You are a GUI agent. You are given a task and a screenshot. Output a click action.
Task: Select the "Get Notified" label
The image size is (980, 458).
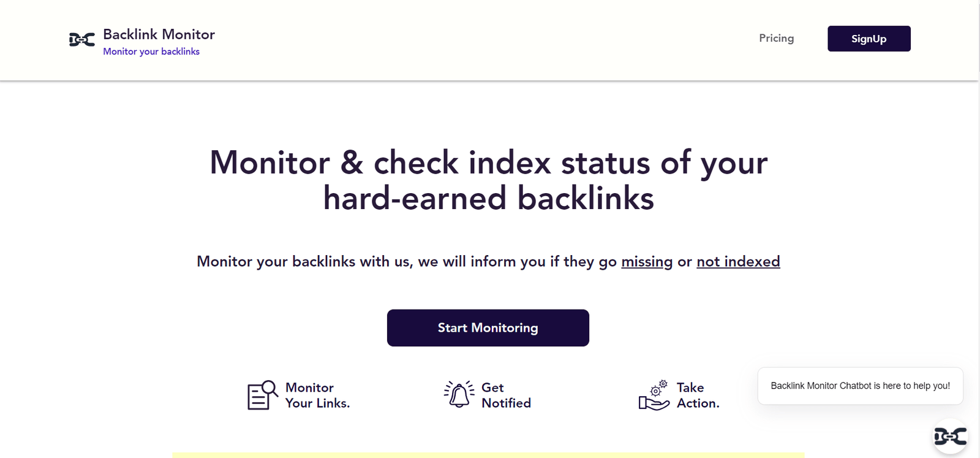506,395
